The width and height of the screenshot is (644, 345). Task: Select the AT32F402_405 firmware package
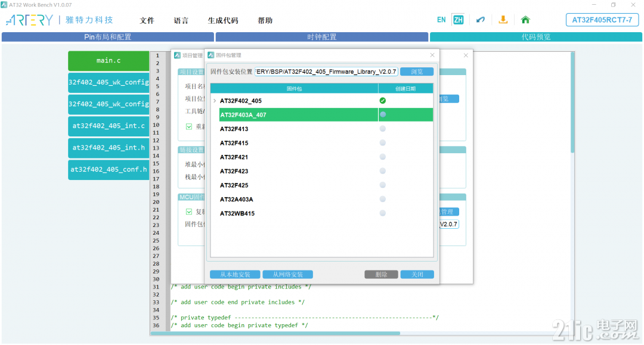241,101
